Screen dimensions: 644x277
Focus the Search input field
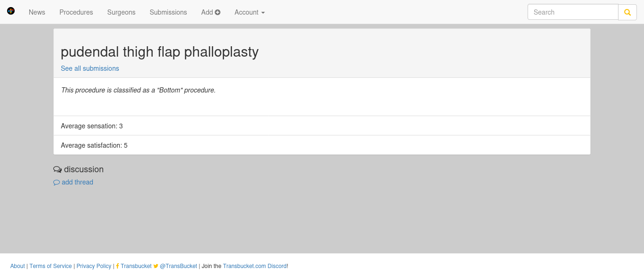573,12
